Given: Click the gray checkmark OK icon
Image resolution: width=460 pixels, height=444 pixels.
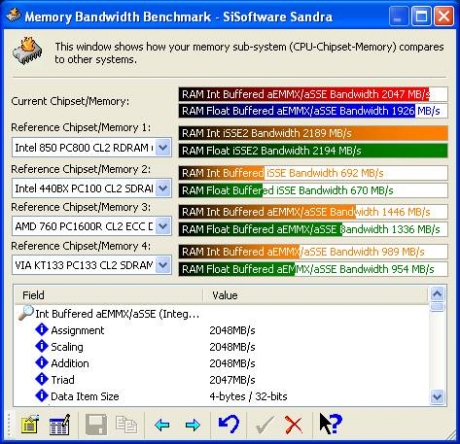Looking at the screenshot, I should 264,425.
